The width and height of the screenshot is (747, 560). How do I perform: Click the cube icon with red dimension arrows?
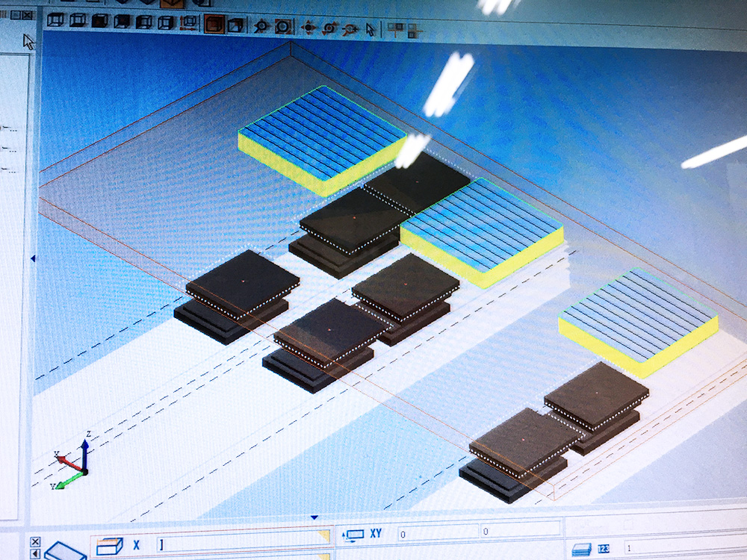[189, 22]
